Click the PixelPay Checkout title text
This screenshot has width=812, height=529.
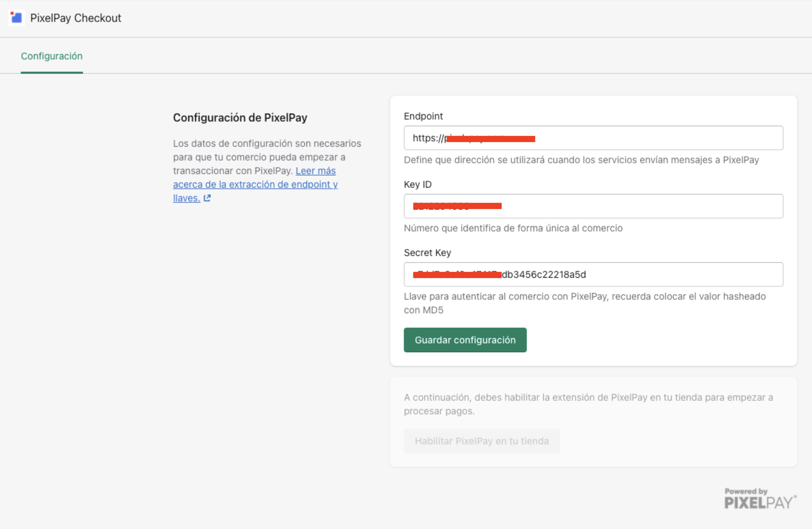(76, 18)
